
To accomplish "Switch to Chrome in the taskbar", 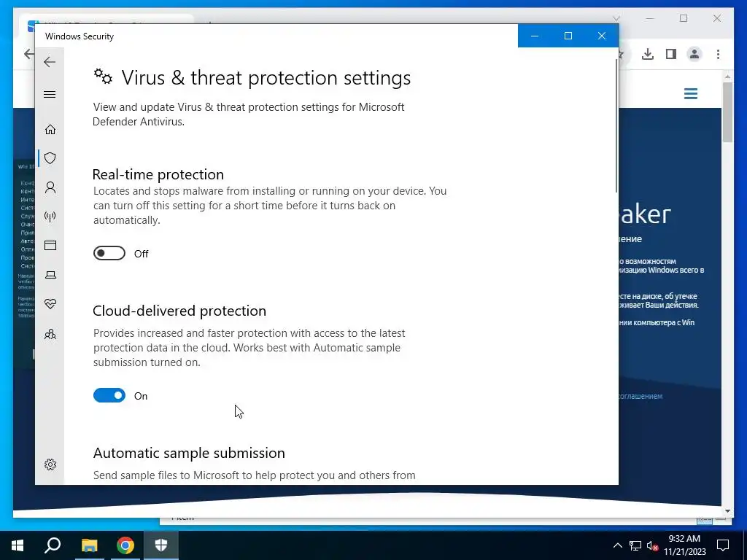I will (x=125, y=545).
